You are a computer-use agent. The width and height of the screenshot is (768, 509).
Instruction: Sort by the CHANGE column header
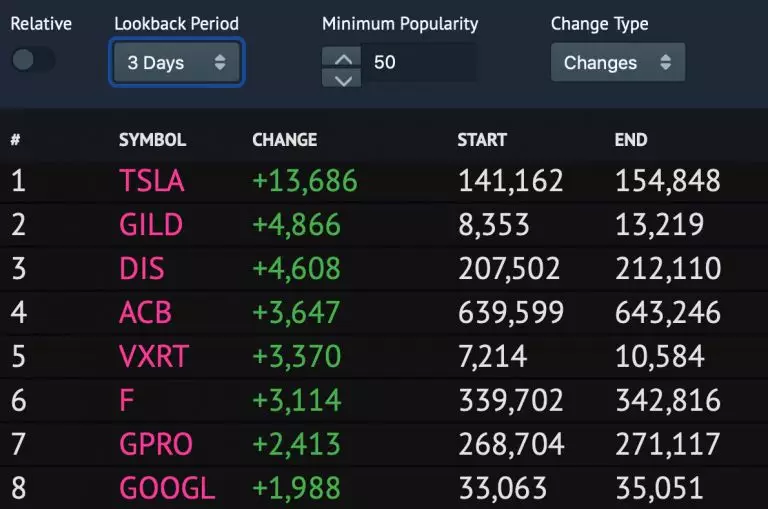(x=285, y=140)
